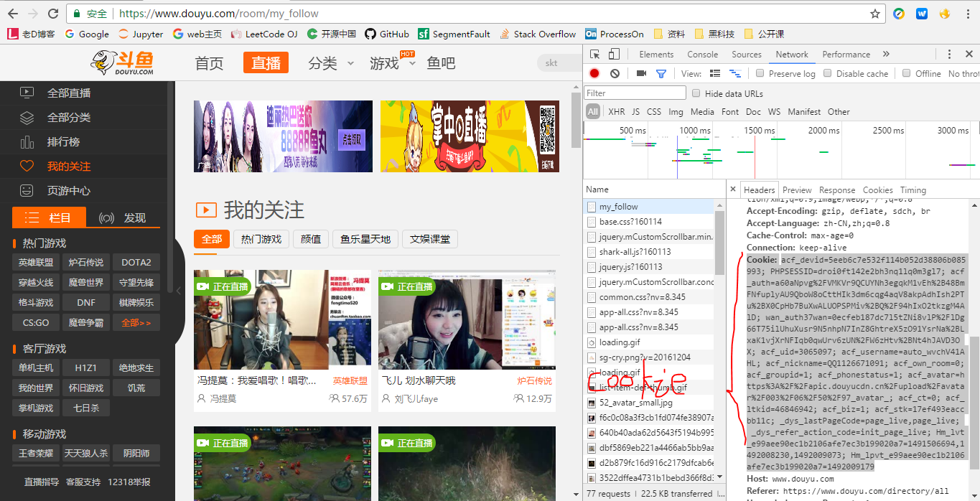Expand the 分类 dropdown in the site navigation
Screen dimensions: 980x501
pos(351,63)
